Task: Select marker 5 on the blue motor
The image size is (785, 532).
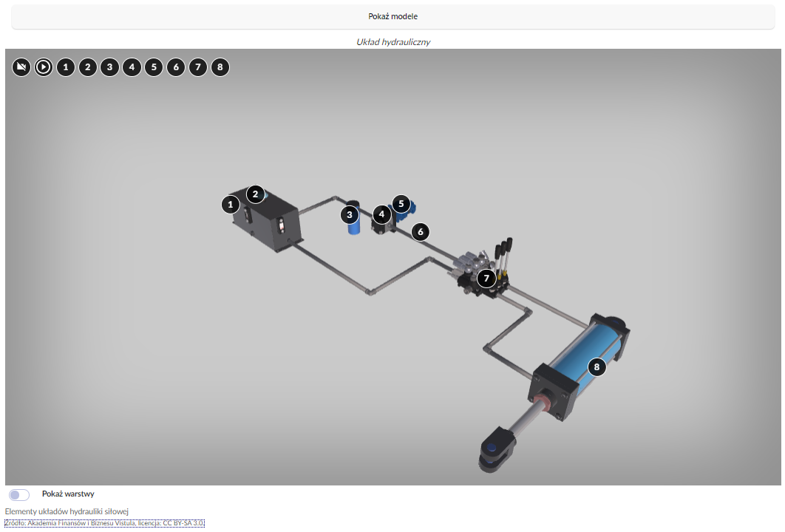Action: [401, 202]
